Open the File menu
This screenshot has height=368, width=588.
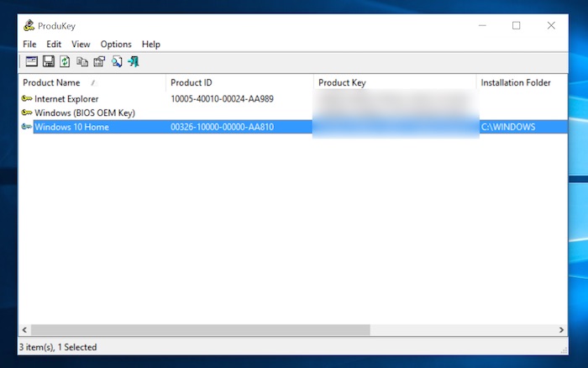coord(29,45)
